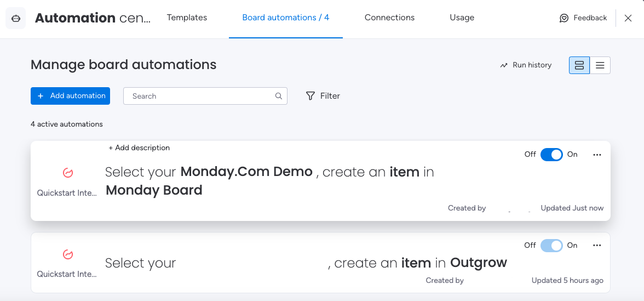644x301 pixels.
Task: Close the Automation center dialog
Action: click(628, 18)
